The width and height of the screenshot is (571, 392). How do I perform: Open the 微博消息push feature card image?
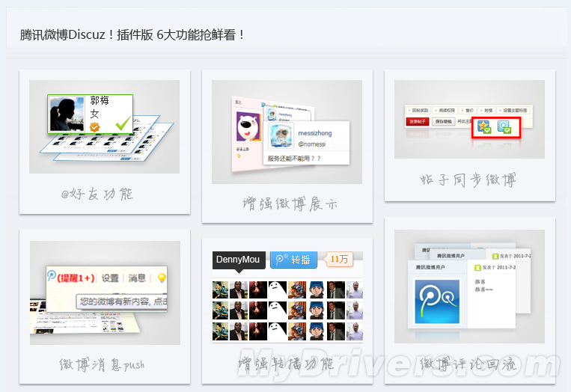pos(105,293)
